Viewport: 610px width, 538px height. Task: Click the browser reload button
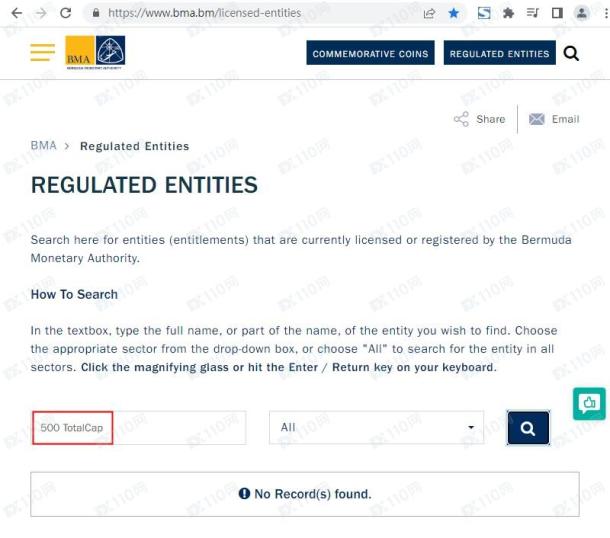65,13
